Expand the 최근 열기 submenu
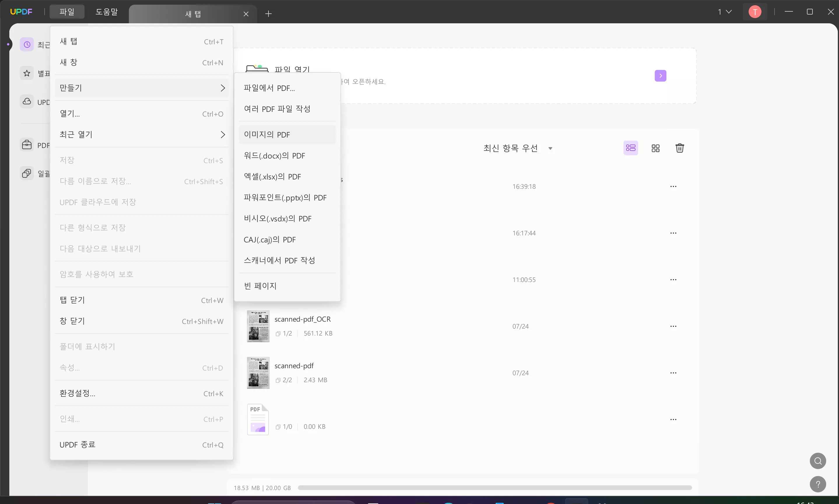 (x=142, y=135)
